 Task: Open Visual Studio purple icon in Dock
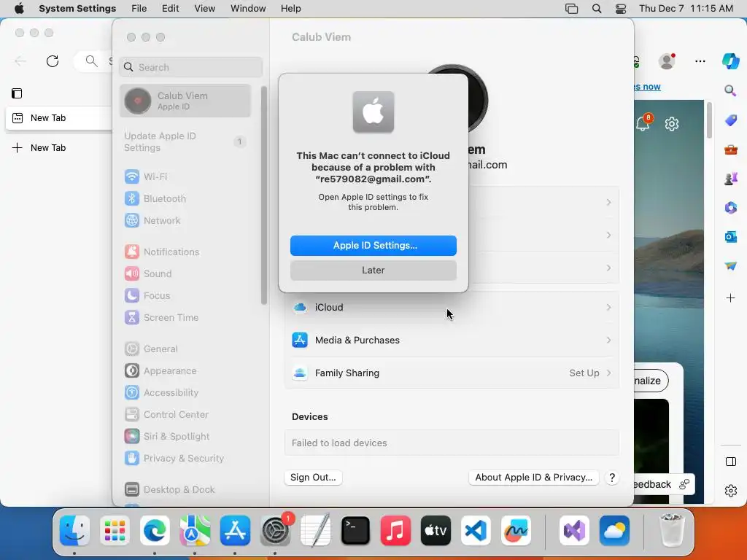pos(574,530)
